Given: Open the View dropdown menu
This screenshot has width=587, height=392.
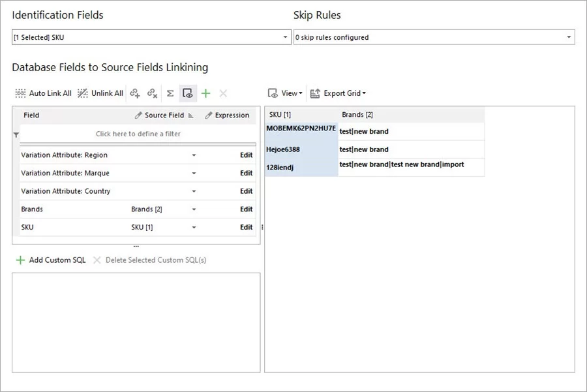Looking at the screenshot, I should click(x=286, y=93).
